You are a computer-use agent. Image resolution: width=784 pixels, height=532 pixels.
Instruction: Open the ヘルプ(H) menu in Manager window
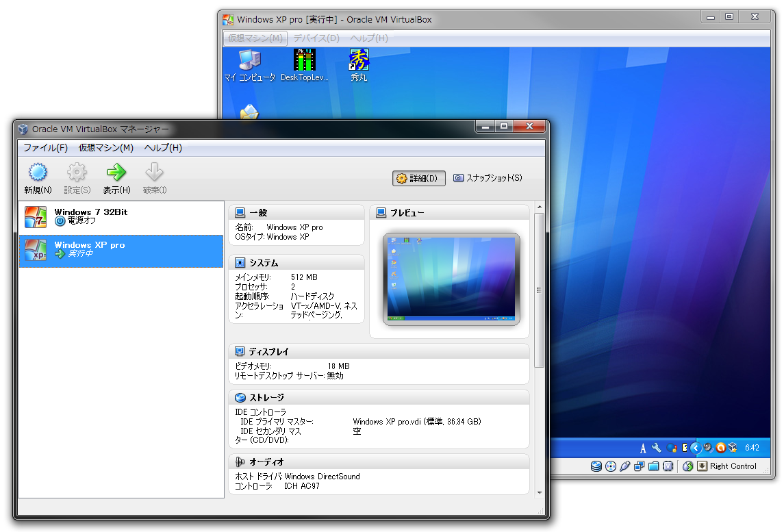[x=163, y=148]
